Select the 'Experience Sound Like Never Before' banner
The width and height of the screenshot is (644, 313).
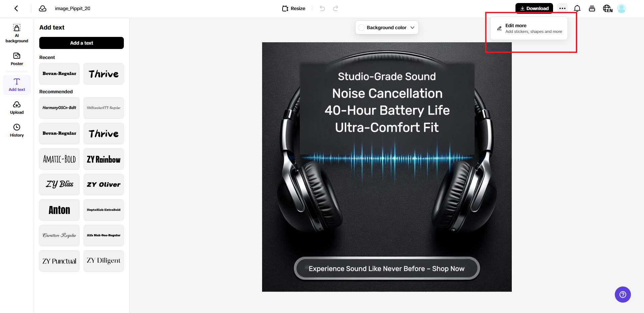[x=387, y=268]
